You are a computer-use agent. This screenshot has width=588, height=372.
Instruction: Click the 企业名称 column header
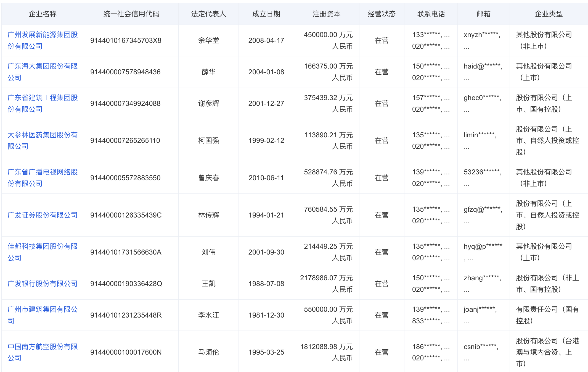click(x=43, y=14)
